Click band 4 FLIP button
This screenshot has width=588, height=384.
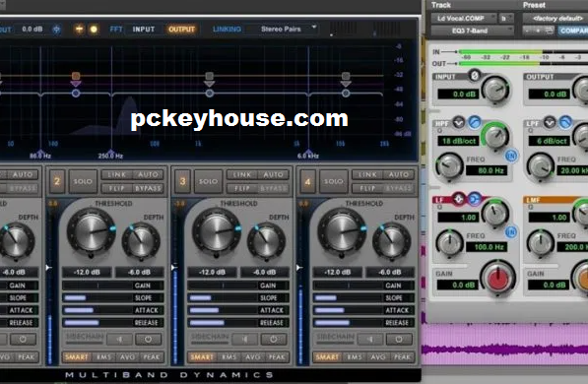367,188
